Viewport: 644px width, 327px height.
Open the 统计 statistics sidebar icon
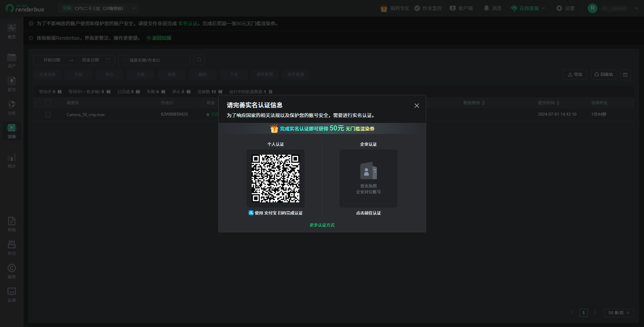pos(12,161)
